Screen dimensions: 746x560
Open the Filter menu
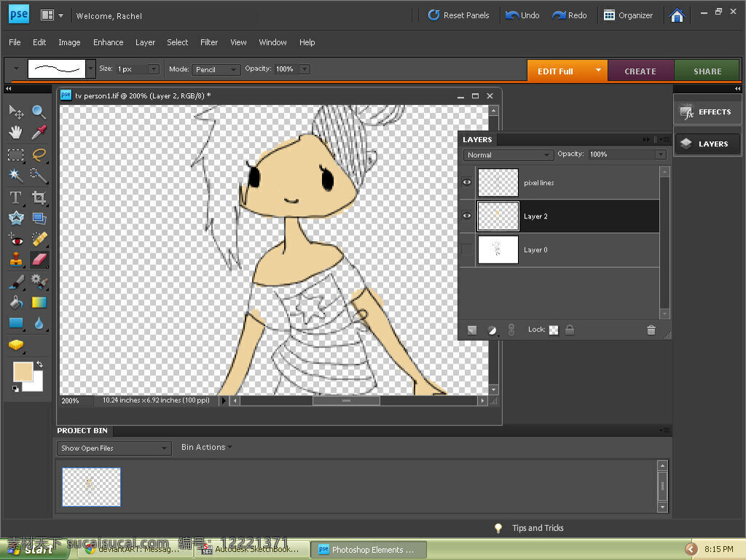(209, 42)
